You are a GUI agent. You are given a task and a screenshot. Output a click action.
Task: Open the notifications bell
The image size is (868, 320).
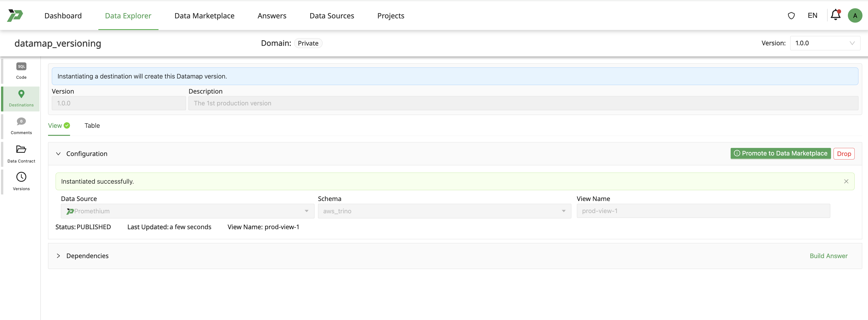[x=835, y=15]
